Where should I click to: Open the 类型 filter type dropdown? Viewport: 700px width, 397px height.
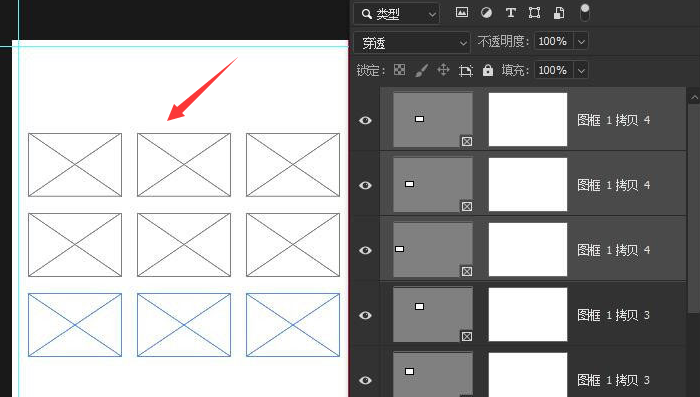[x=396, y=14]
